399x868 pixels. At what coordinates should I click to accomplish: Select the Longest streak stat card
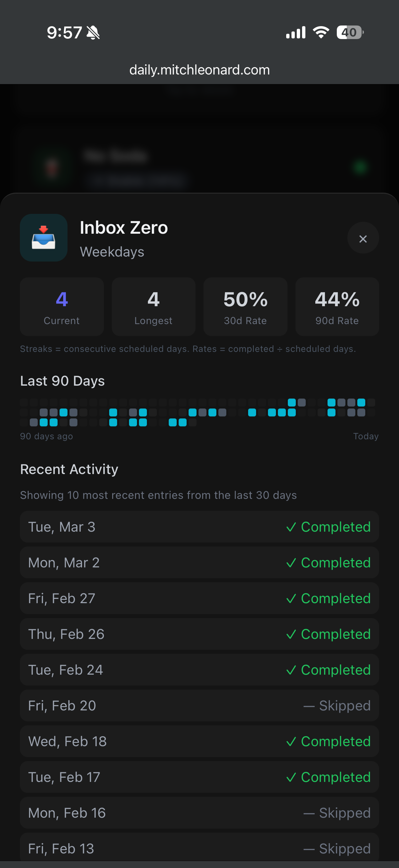(x=154, y=306)
